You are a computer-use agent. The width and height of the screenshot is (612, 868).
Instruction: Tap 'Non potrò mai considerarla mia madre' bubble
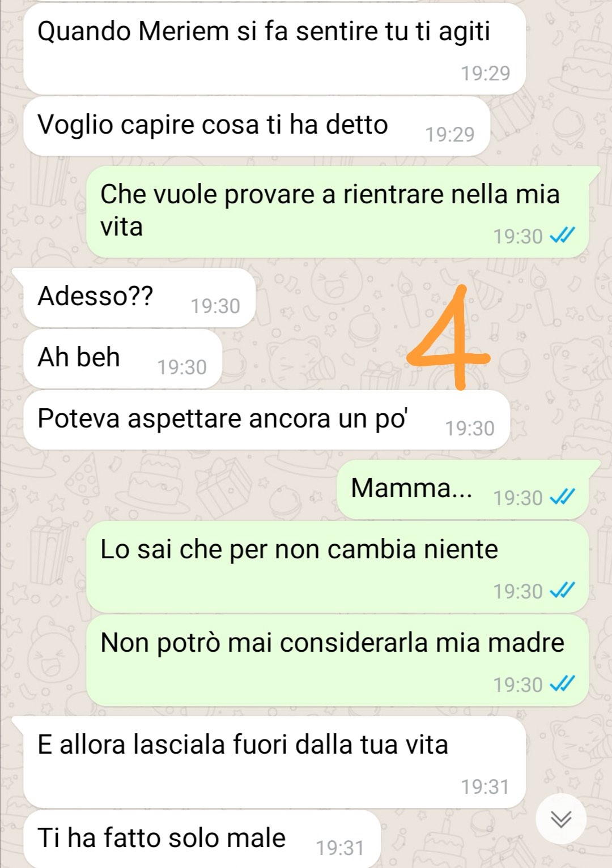(x=337, y=660)
